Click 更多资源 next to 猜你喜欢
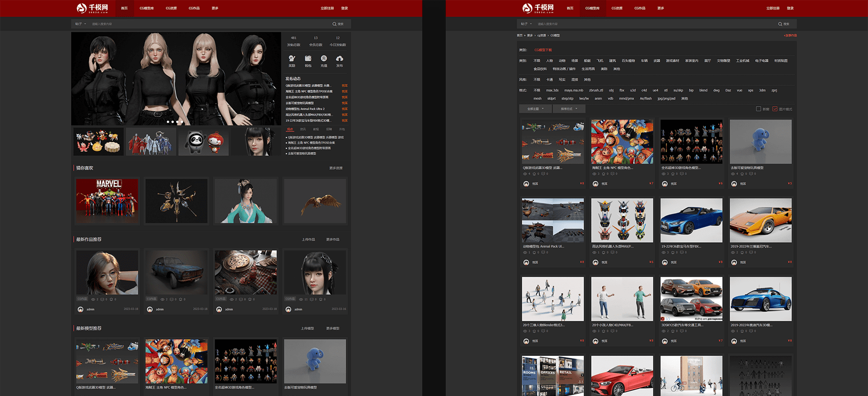The height and width of the screenshot is (396, 868). [336, 168]
